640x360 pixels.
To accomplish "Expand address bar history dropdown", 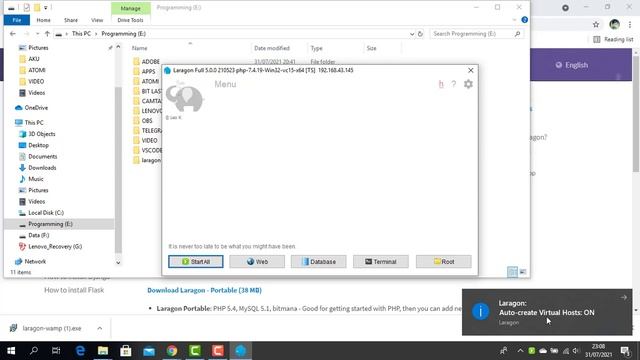I will point(412,34).
